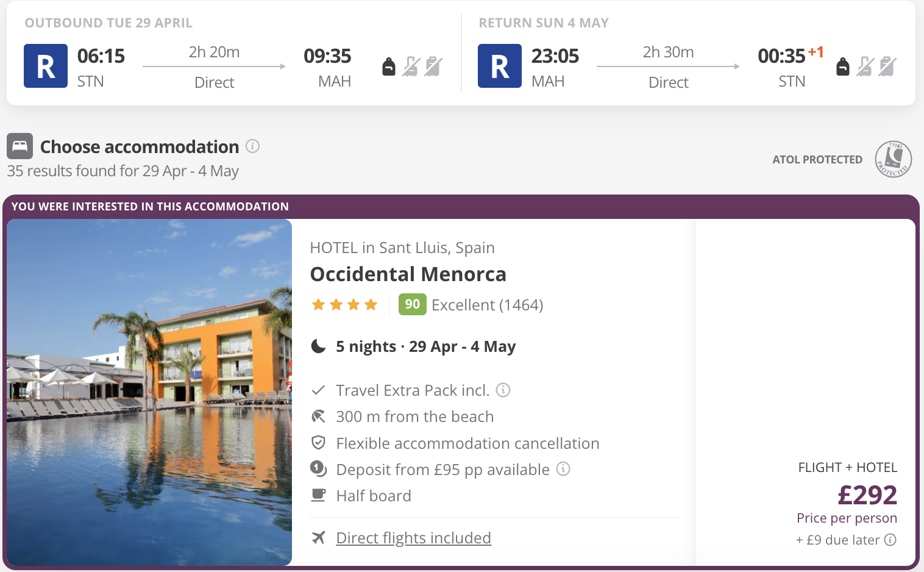Screen dimensions: 924x572
Task: Open the Direct flights included link
Action: tap(413, 538)
